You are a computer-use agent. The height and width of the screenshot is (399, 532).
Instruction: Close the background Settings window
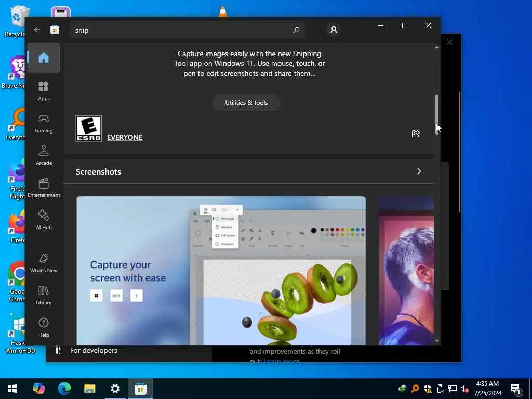pos(449,43)
